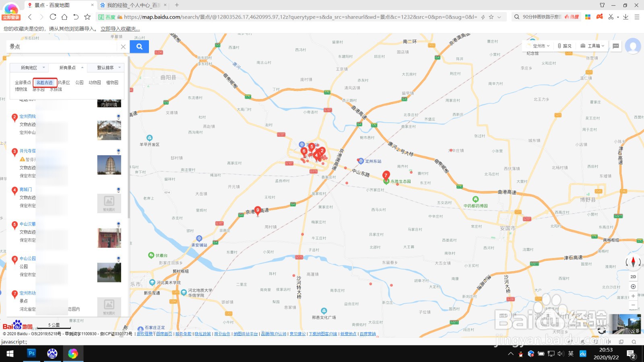The height and width of the screenshot is (362, 644).
Task: Click the Windows Start button
Action: pos(10,354)
